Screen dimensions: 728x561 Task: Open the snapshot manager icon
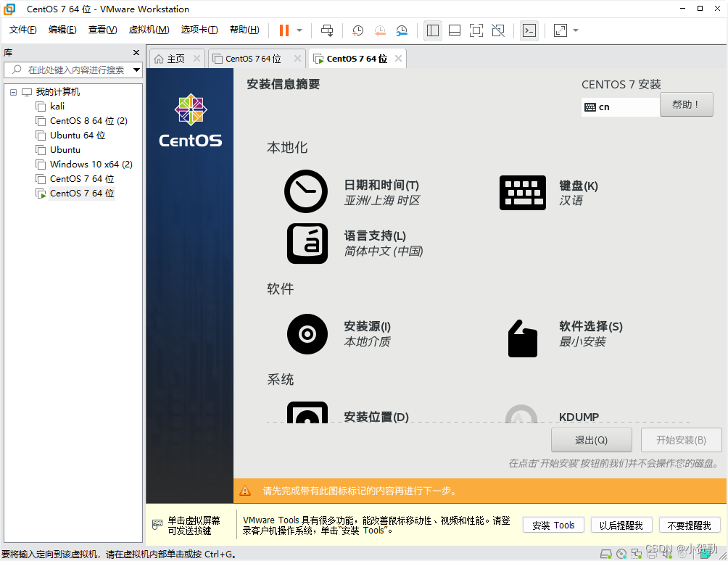click(x=402, y=30)
